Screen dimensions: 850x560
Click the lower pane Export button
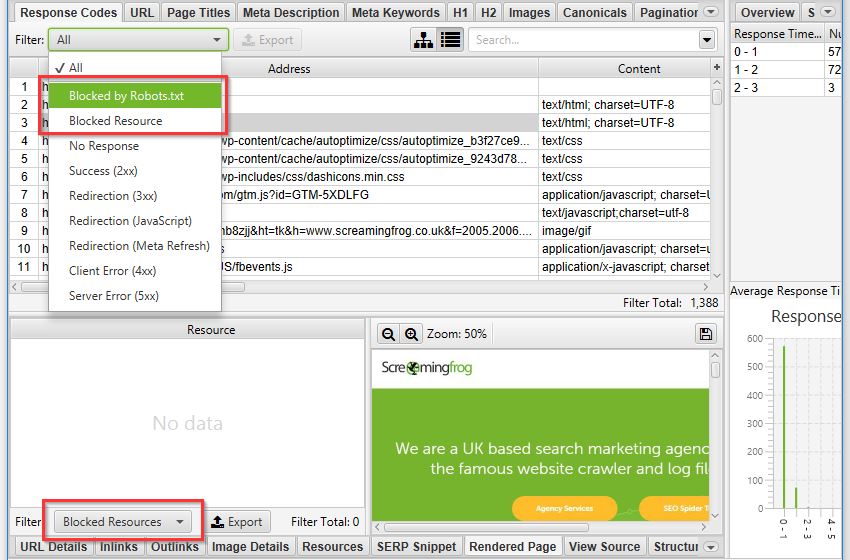(x=237, y=521)
